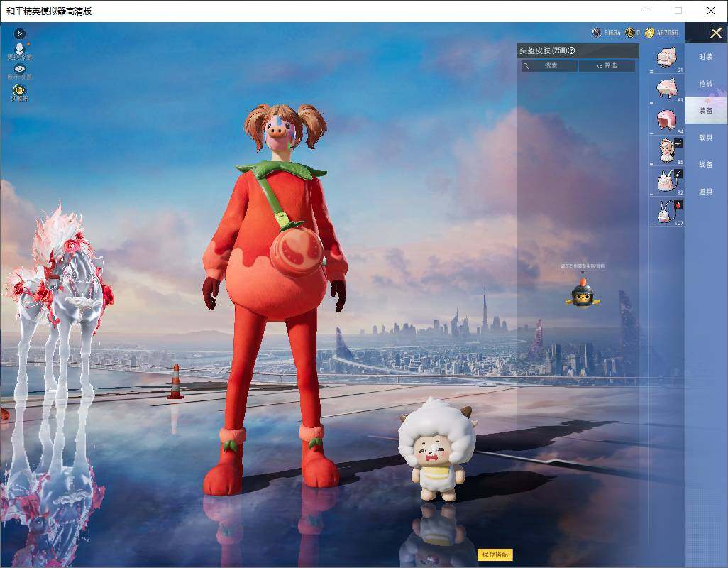728x568 pixels.
Task: Select the pink hat thumbnail numbered 83
Action: coord(667,89)
